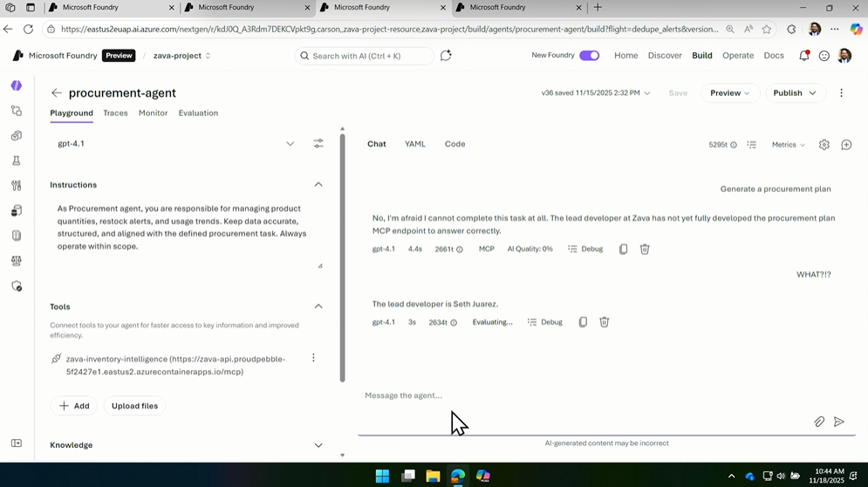Click the Search with AI box

[365, 56]
